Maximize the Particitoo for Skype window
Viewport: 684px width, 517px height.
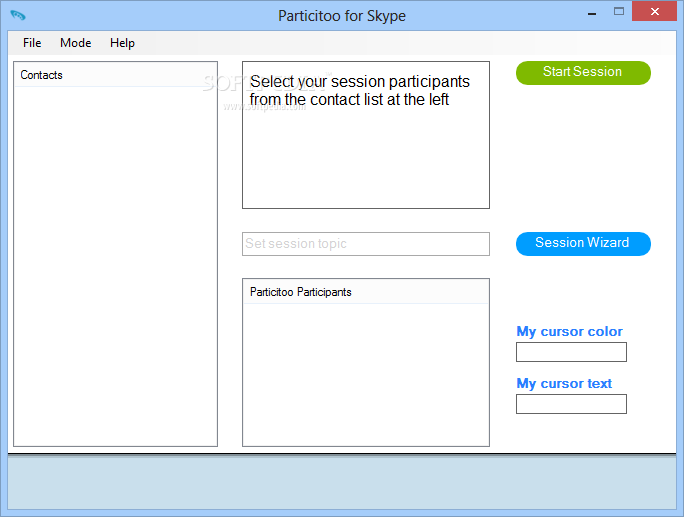point(619,12)
